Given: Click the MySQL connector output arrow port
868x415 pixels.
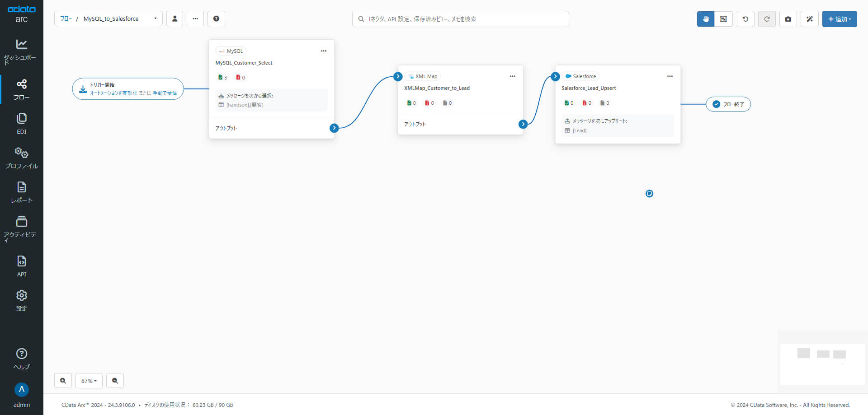Looking at the screenshot, I should (x=334, y=128).
